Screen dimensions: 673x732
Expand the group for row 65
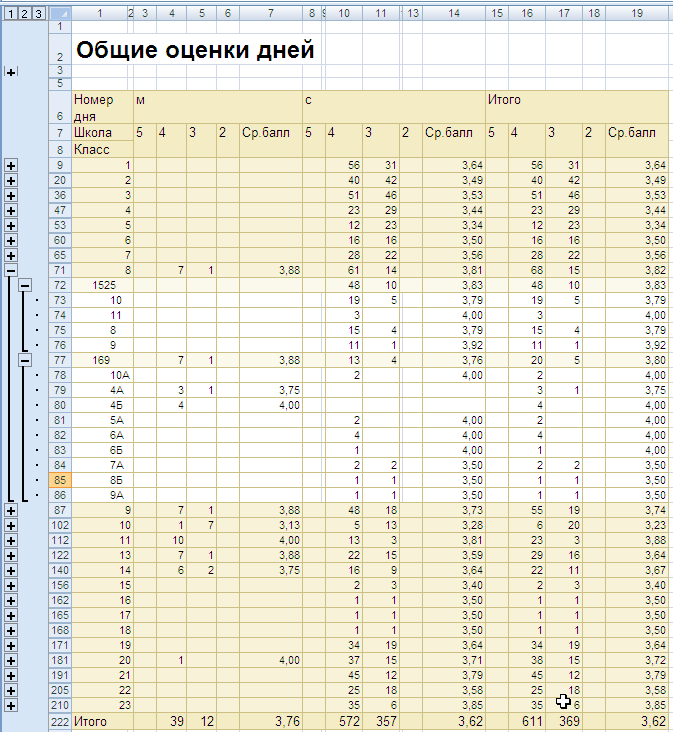tap(11, 256)
